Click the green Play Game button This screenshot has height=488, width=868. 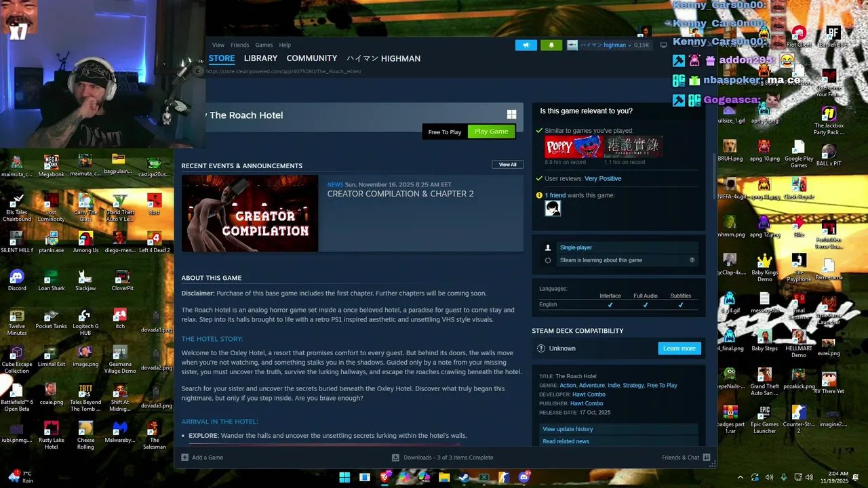tap(491, 131)
